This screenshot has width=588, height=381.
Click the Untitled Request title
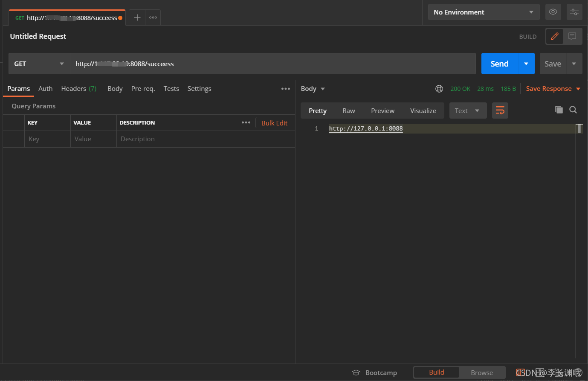click(38, 36)
